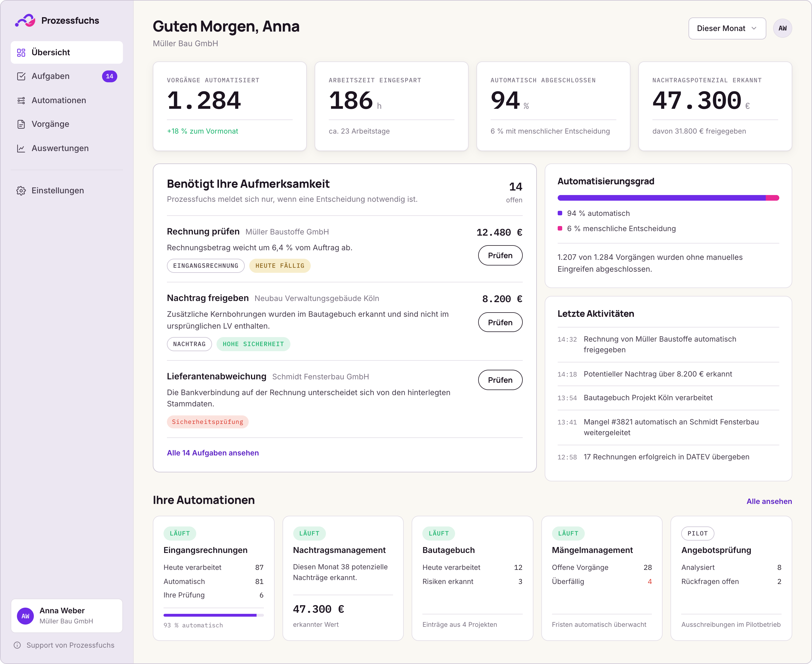Image resolution: width=812 pixels, height=664 pixels.
Task: Open Automationen in the sidebar
Action: pos(67,100)
